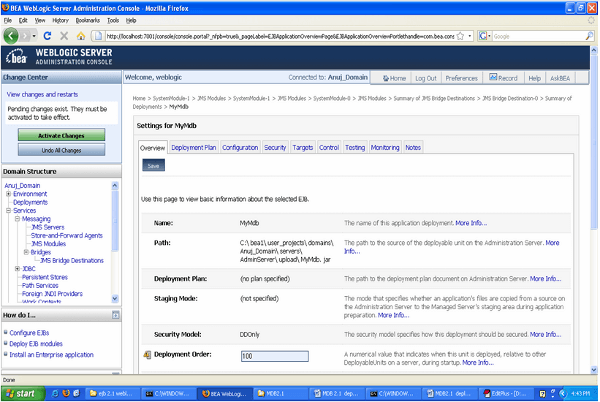Collapse the Messaging tree node

coord(17,219)
